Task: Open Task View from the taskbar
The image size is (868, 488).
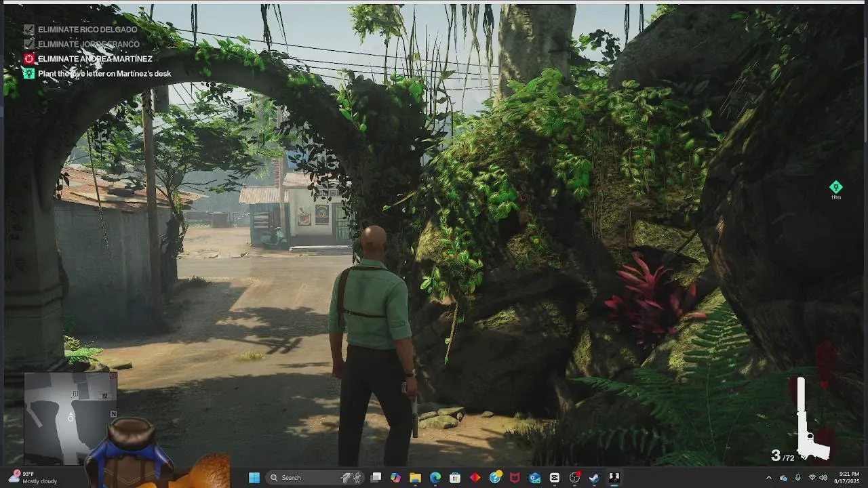Action: tap(376, 477)
